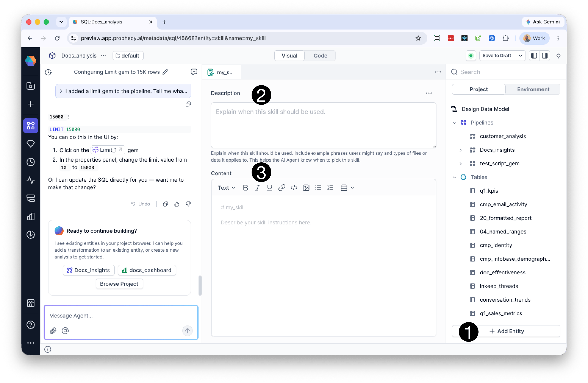Screen dimensions: 588x383
Task: Switch to the Code view
Action: click(320, 55)
